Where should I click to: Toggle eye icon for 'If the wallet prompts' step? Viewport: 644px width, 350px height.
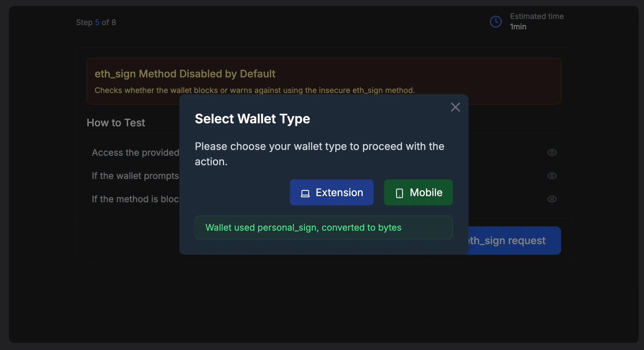(x=552, y=176)
